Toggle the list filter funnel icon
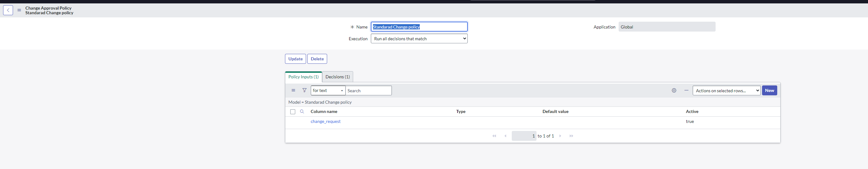 tap(304, 91)
